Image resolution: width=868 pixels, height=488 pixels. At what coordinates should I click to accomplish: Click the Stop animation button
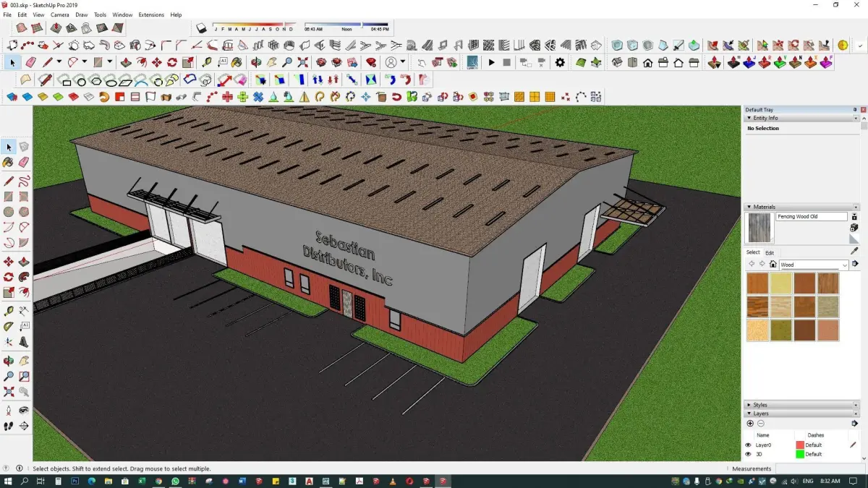pos(507,62)
